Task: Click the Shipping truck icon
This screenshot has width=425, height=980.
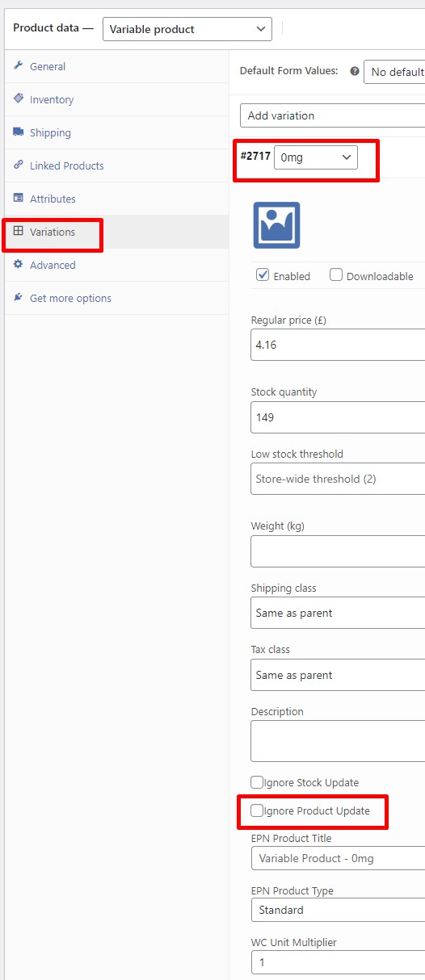Action: coord(19,132)
